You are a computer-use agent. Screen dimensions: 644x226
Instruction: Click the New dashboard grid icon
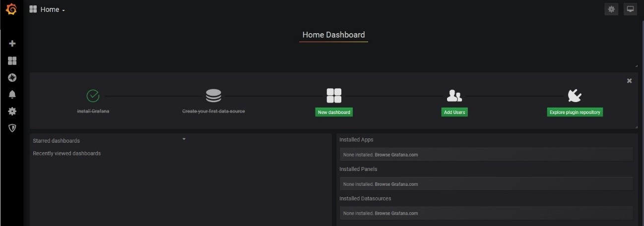tap(334, 96)
